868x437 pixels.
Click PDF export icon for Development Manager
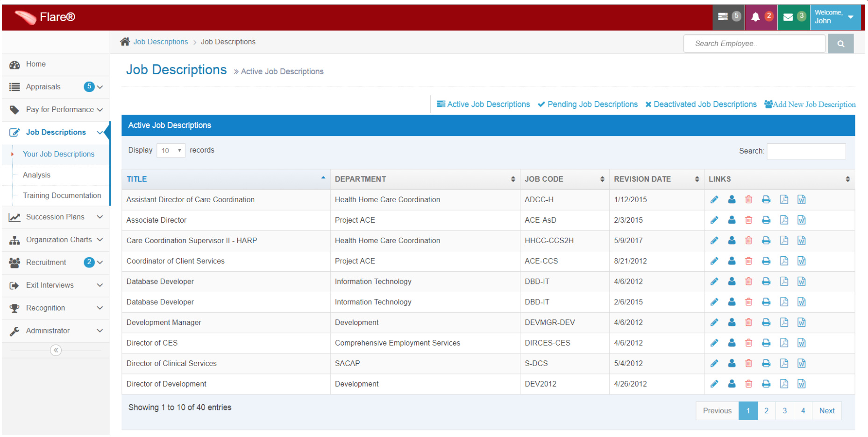[x=784, y=323]
